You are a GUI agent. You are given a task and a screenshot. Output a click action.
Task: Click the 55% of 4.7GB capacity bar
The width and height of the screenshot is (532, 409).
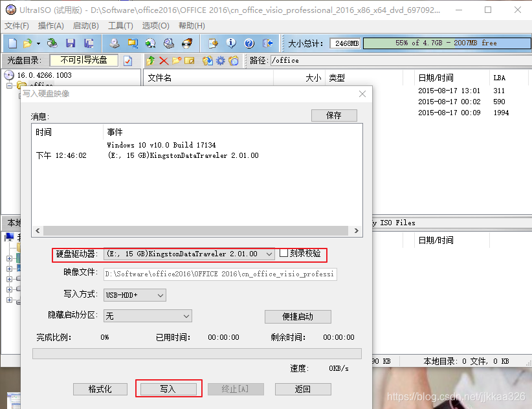pyautogui.click(x=447, y=43)
